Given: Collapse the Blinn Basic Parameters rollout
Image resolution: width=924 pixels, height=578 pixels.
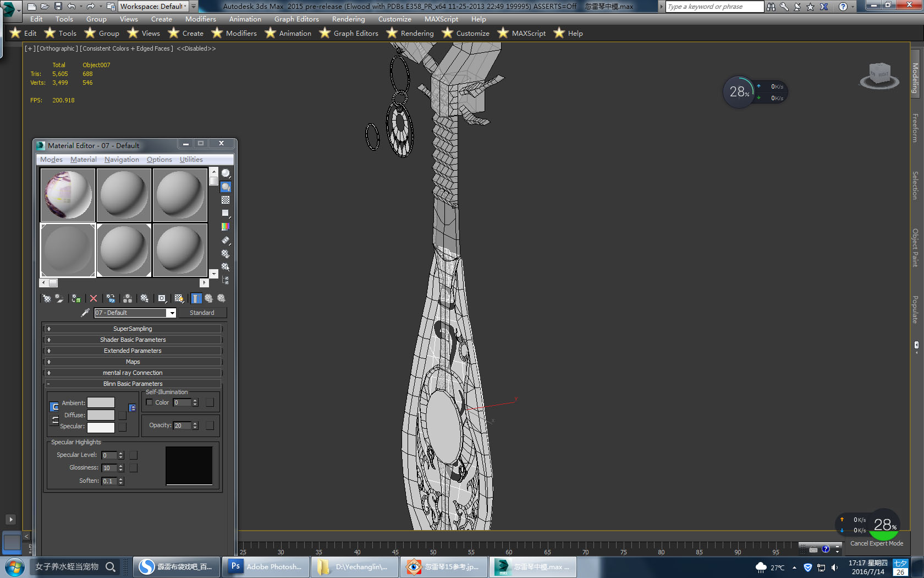Looking at the screenshot, I should point(133,384).
